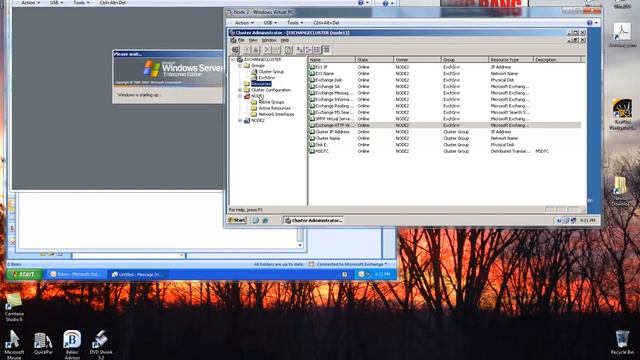Click the NODE1 red node icon
This screenshot has width=640, height=360.
[247, 96]
